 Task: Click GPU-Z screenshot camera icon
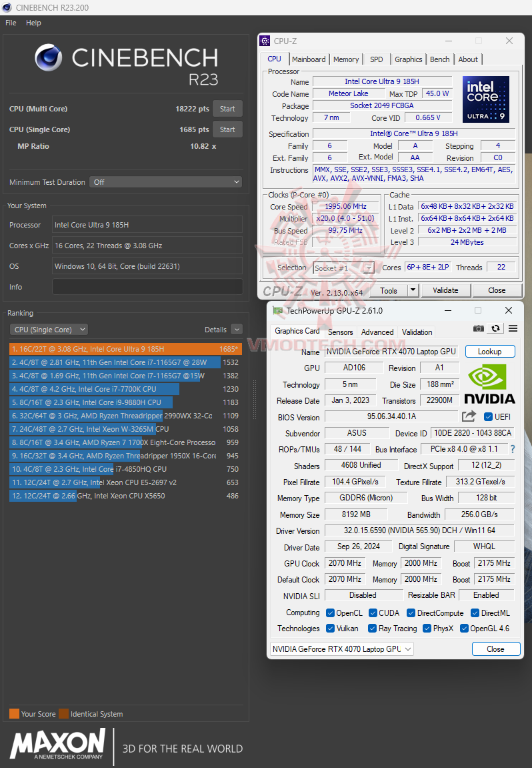pyautogui.click(x=478, y=329)
